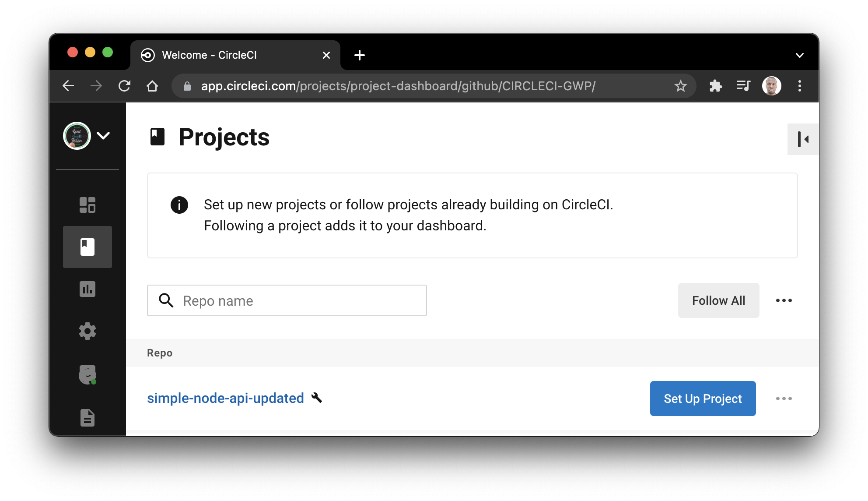Click the Set Up Project button
Image resolution: width=868 pixels, height=501 pixels.
703,399
